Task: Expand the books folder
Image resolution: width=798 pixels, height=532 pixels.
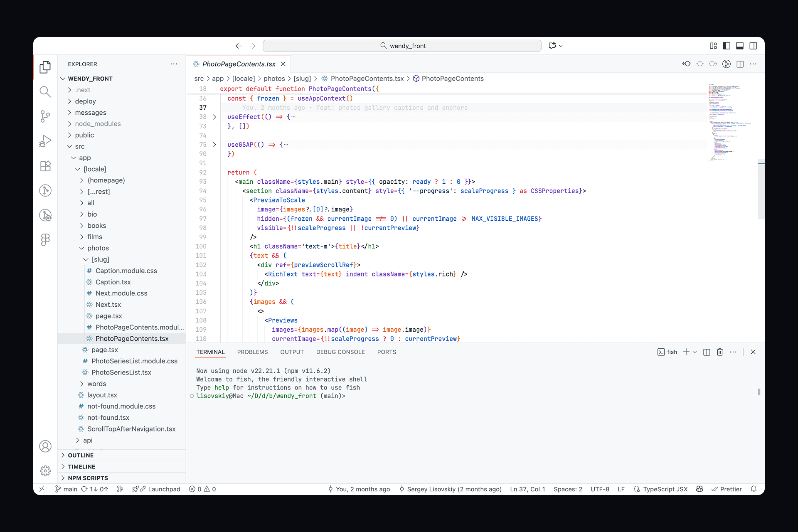Action: (x=96, y=225)
